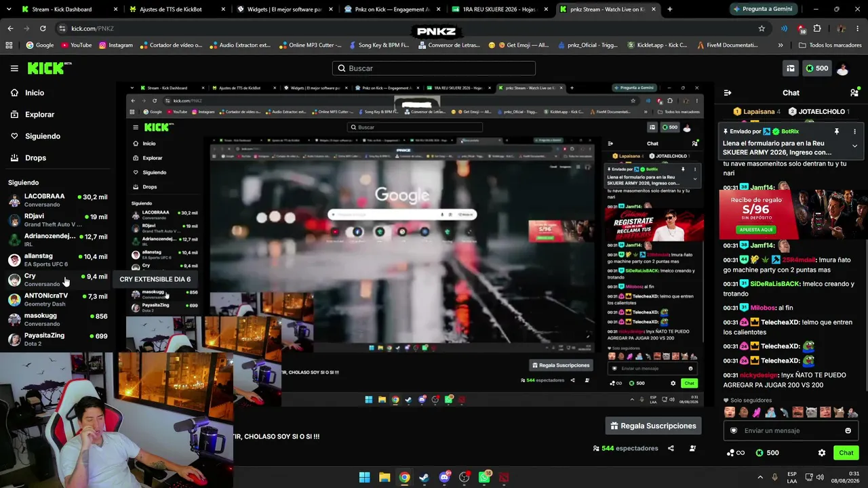The height and width of the screenshot is (488, 868).
Task: Open File Explorer from the taskbar
Action: [384, 477]
